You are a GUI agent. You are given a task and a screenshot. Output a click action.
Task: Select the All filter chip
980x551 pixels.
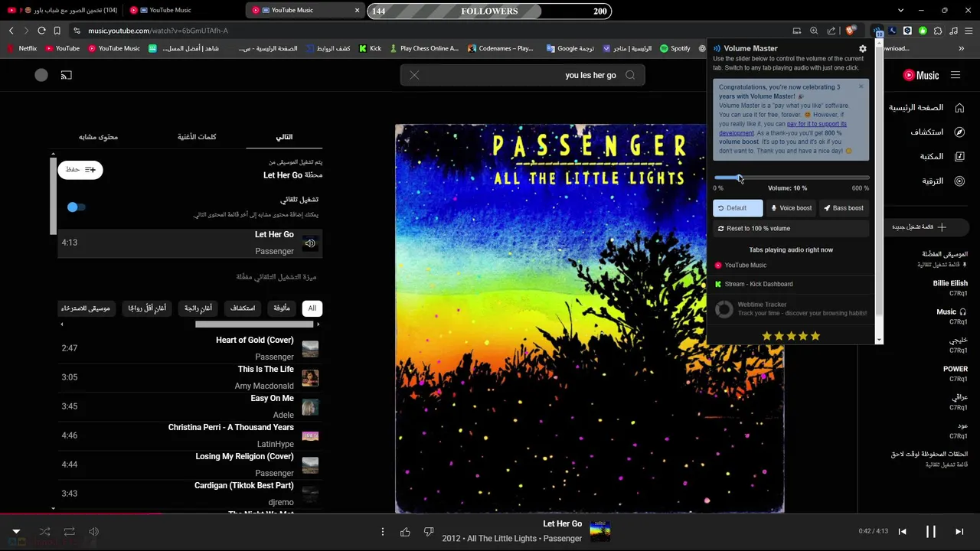pos(312,308)
